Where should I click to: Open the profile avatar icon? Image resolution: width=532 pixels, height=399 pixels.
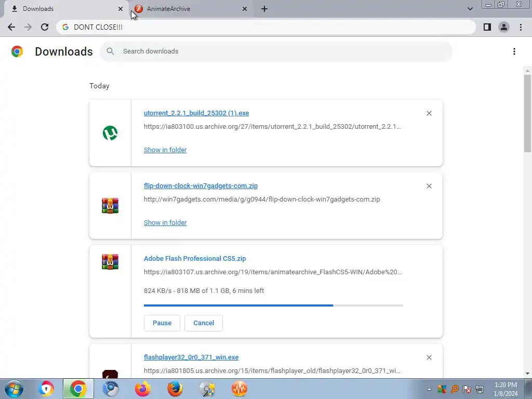(504, 27)
